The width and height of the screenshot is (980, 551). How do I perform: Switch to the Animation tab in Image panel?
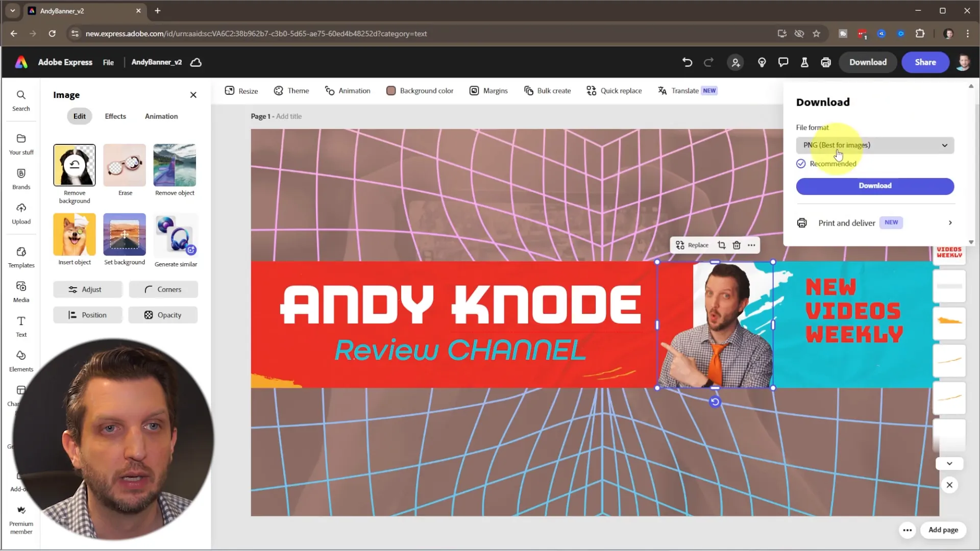(161, 116)
